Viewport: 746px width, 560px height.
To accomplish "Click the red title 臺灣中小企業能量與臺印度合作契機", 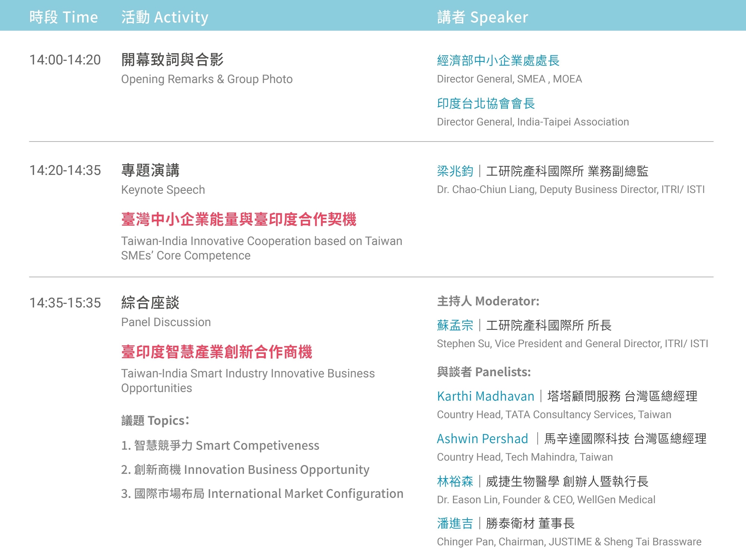I will (239, 219).
